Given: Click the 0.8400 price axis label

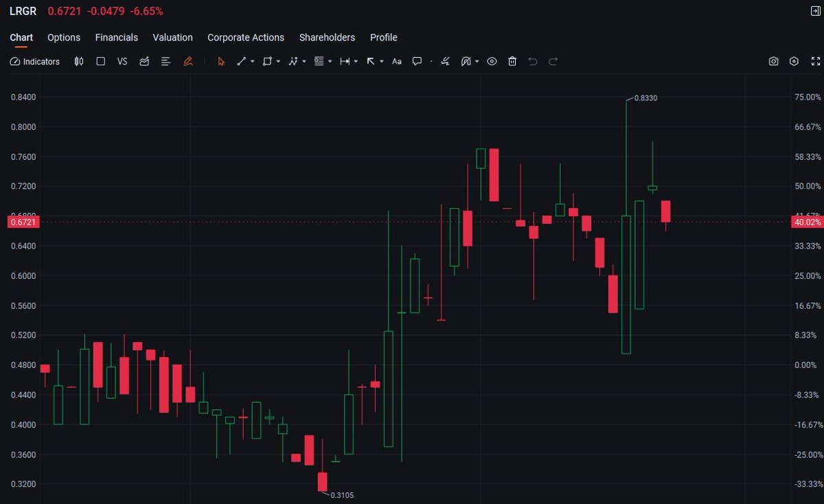Looking at the screenshot, I should click(x=23, y=97).
